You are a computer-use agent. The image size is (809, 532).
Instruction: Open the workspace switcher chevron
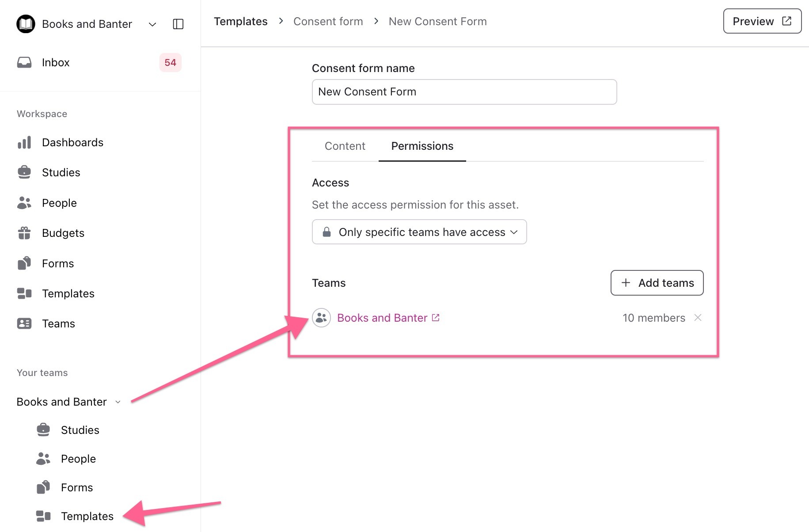coord(152,24)
